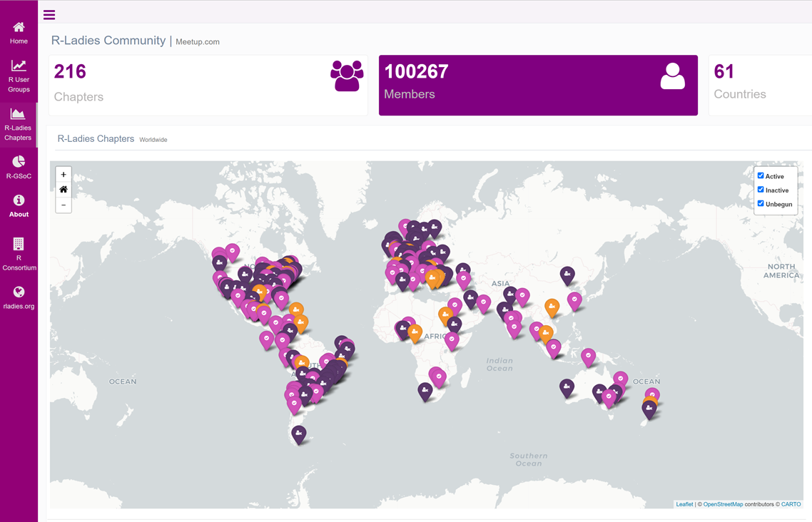Open the Leaflet attribution link
Viewport: 812px width, 522px height.
pyautogui.click(x=684, y=504)
